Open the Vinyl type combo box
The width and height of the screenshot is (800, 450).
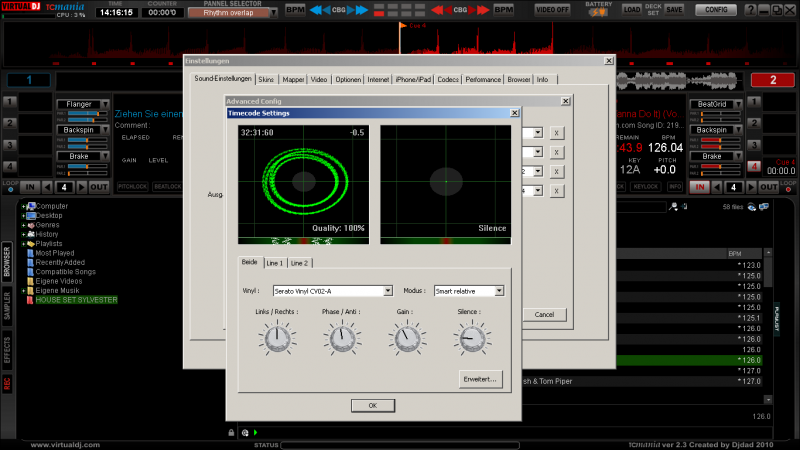333,291
